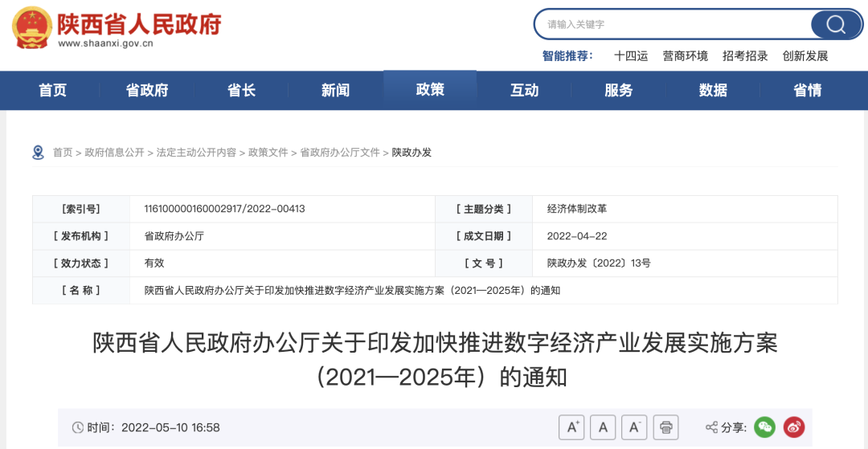Click the location pin breadcrumb icon

(x=39, y=153)
